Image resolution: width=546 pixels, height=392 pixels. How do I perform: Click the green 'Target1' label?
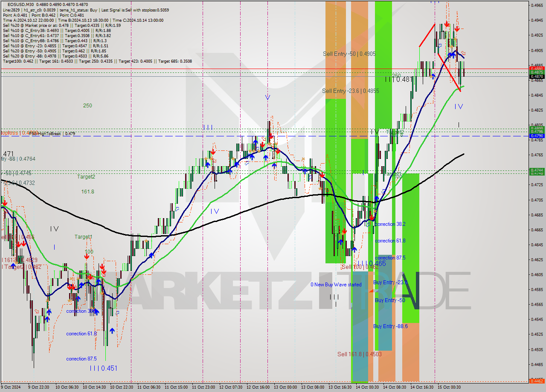click(83, 236)
